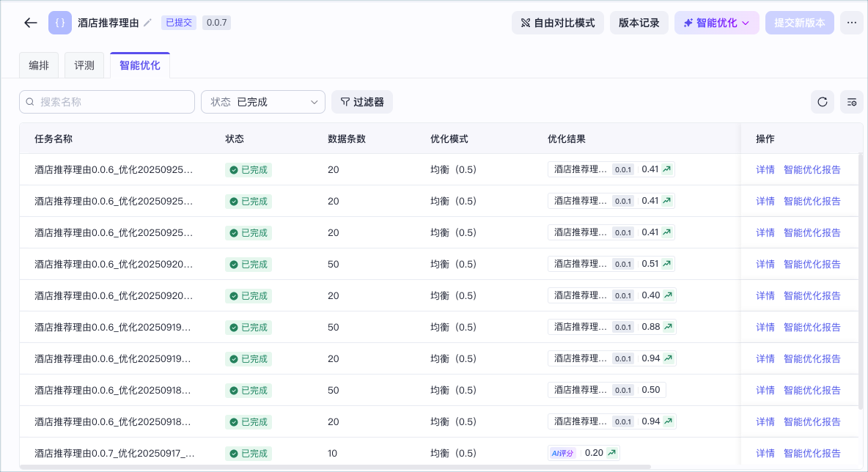
Task: Open 版本记录 version history
Action: pyautogui.click(x=639, y=23)
